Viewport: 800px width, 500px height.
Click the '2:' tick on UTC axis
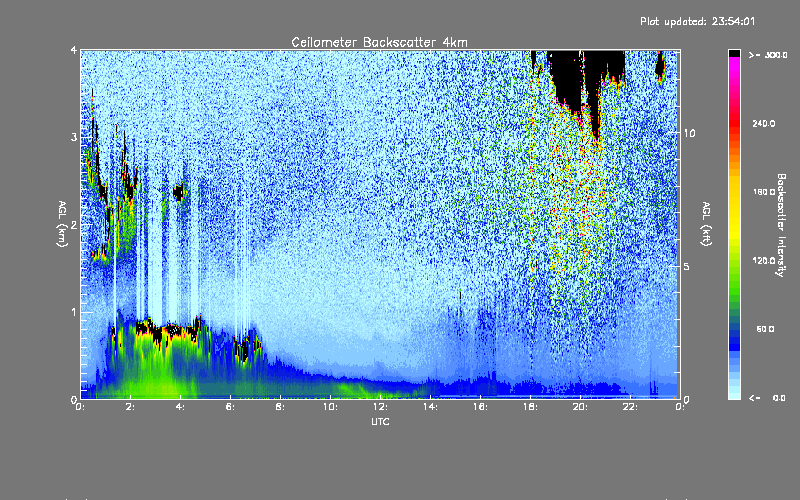130,407
